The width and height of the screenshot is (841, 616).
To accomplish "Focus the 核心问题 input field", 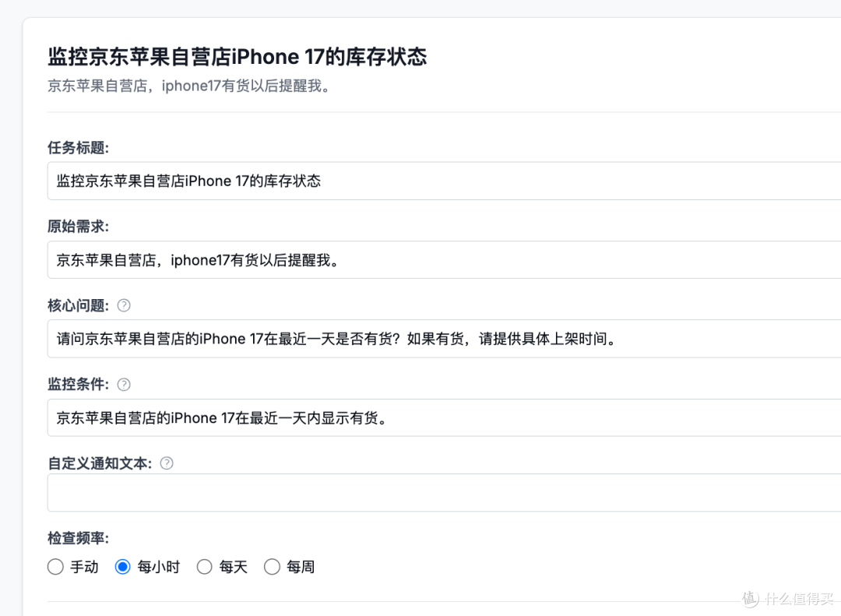I will pyautogui.click(x=444, y=339).
